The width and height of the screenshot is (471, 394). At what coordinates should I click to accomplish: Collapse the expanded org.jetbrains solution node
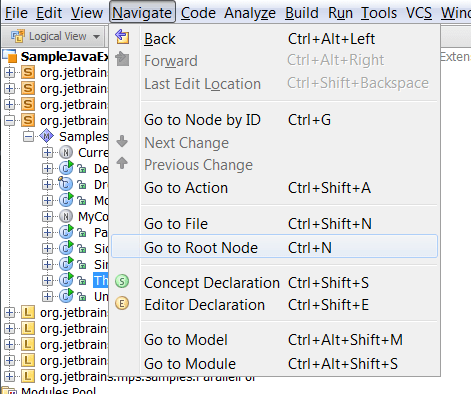tap(10, 120)
